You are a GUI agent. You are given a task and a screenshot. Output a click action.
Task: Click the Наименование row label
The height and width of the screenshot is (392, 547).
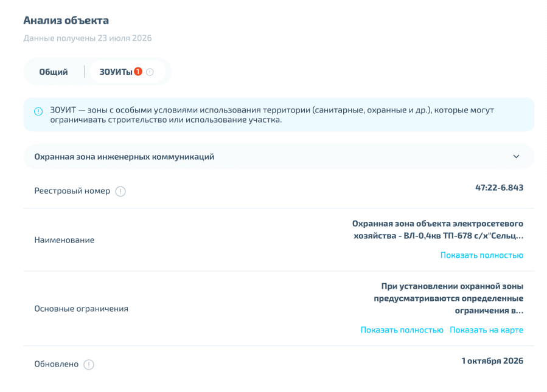(64, 240)
